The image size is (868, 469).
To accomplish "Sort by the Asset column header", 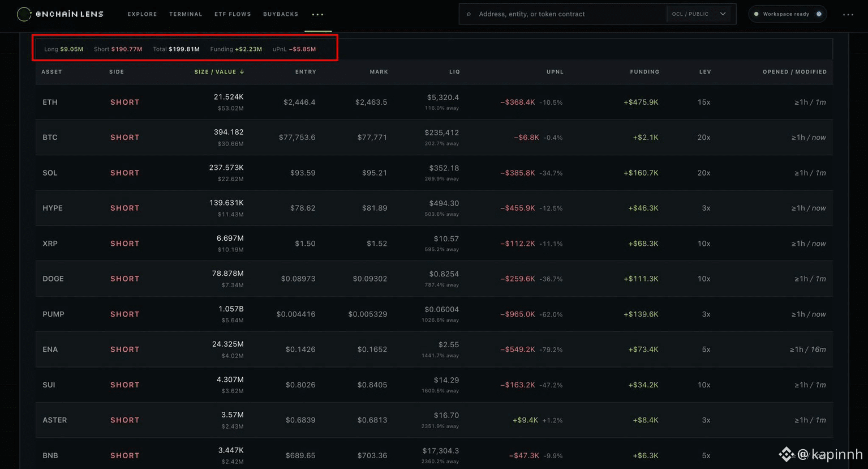I will pyautogui.click(x=52, y=72).
